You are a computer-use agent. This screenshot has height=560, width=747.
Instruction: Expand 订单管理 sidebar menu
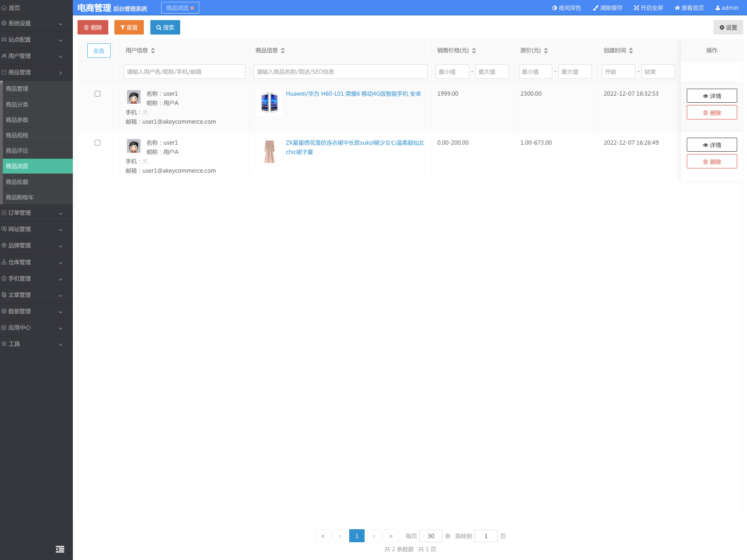click(x=36, y=213)
